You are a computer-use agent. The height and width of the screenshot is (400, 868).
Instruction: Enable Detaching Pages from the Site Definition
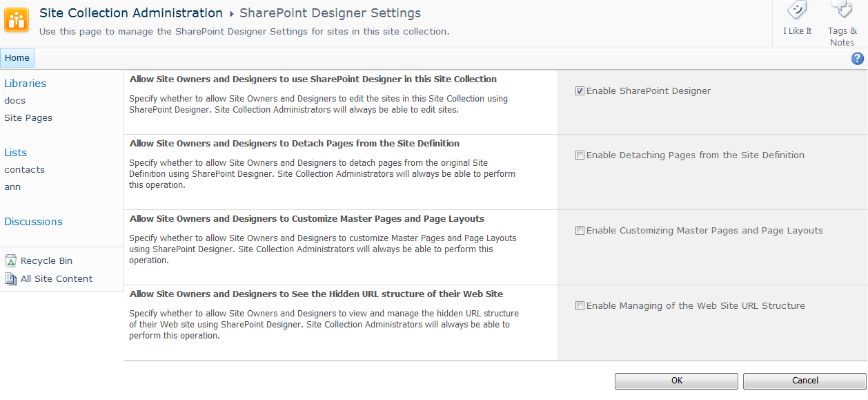(x=580, y=155)
